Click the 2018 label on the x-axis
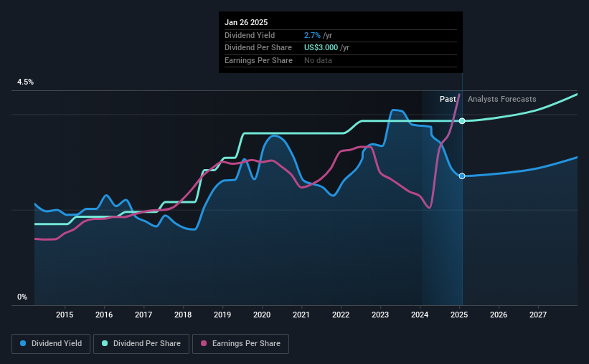Image resolution: width=589 pixels, height=364 pixels. click(183, 315)
